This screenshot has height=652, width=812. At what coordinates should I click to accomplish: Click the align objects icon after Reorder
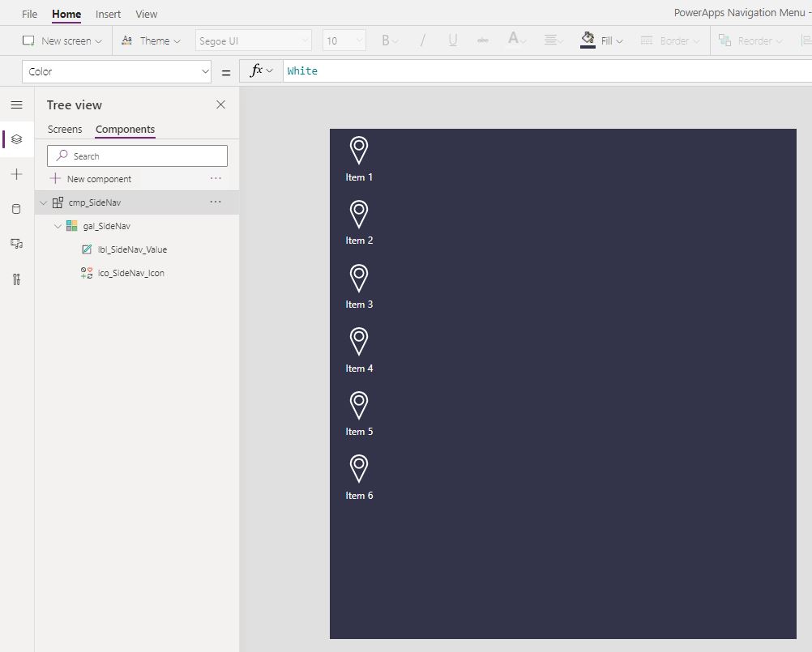pyautogui.click(x=806, y=40)
